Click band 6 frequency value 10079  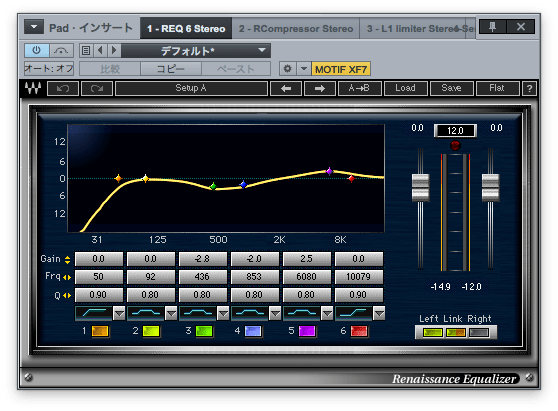[x=359, y=277]
